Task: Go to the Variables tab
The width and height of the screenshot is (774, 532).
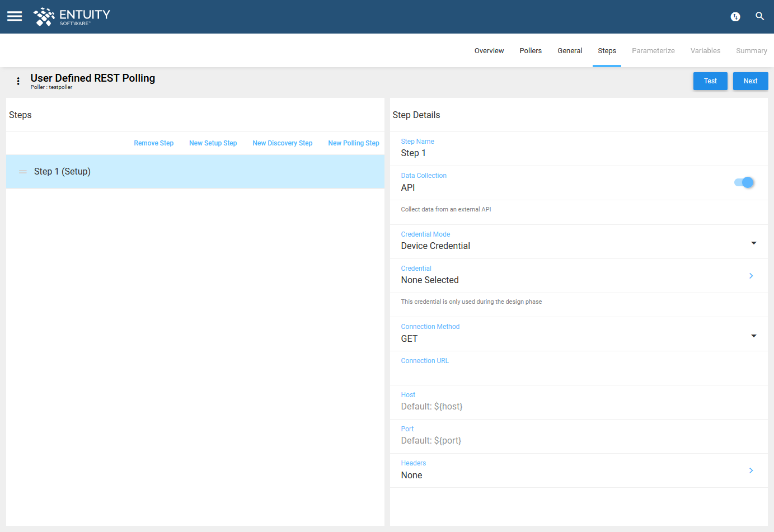Action: click(705, 51)
